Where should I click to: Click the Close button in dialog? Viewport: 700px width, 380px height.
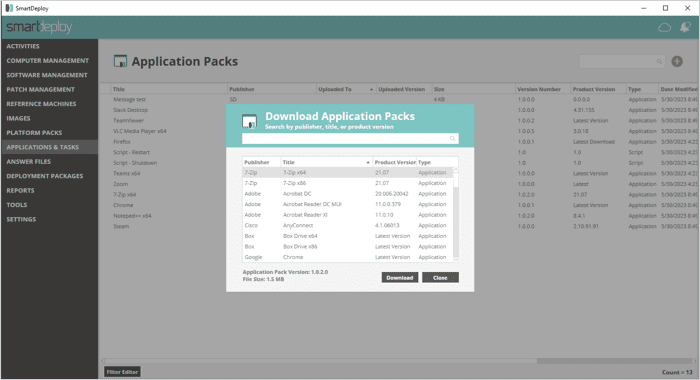(x=440, y=277)
